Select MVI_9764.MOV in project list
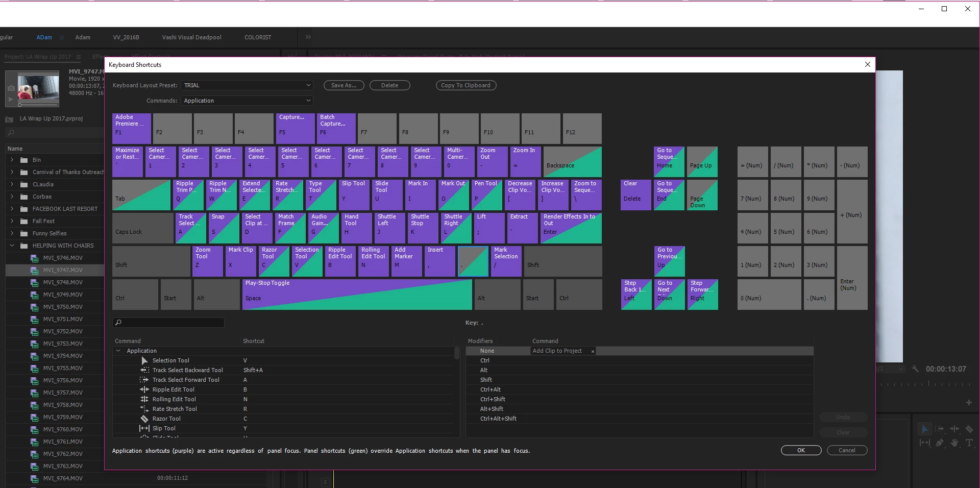This screenshot has width=980, height=488. pyautogui.click(x=63, y=478)
